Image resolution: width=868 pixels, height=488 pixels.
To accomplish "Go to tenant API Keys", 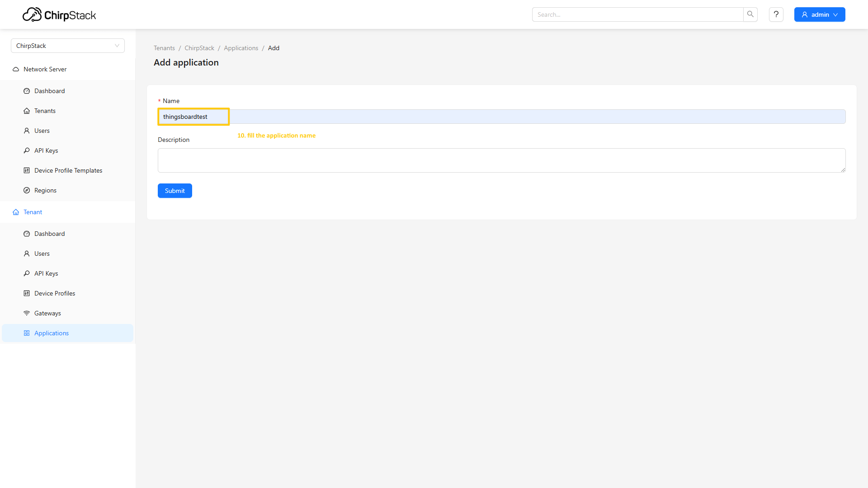I will (x=46, y=273).
